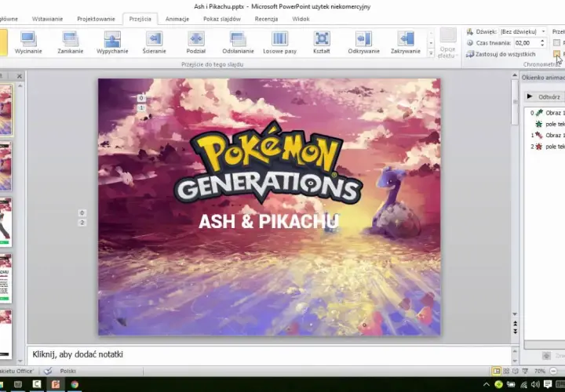Close the slide thumbnails pane
This screenshot has height=392, width=565.
(x=20, y=76)
